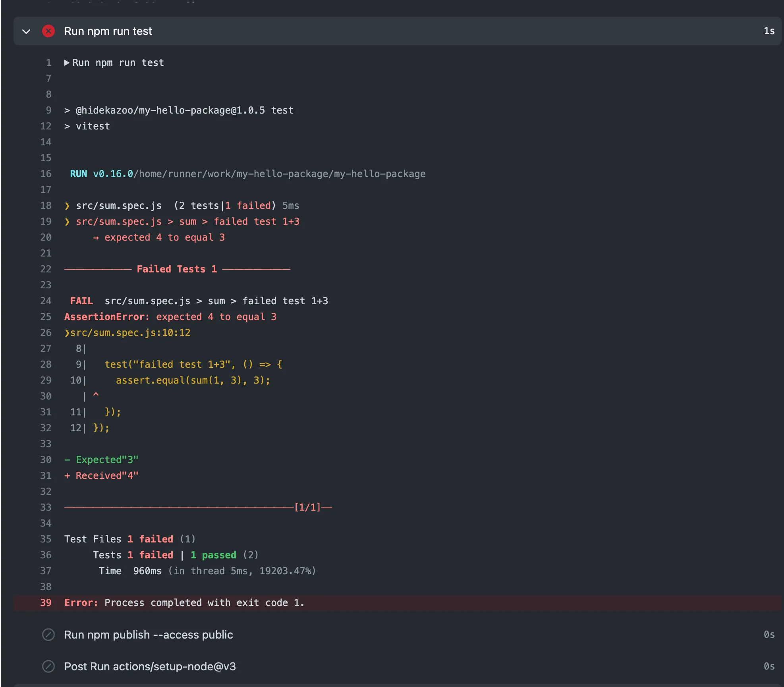Click the Error: Process completed log line
Image resolution: width=784 pixels, height=687 pixels.
[184, 603]
